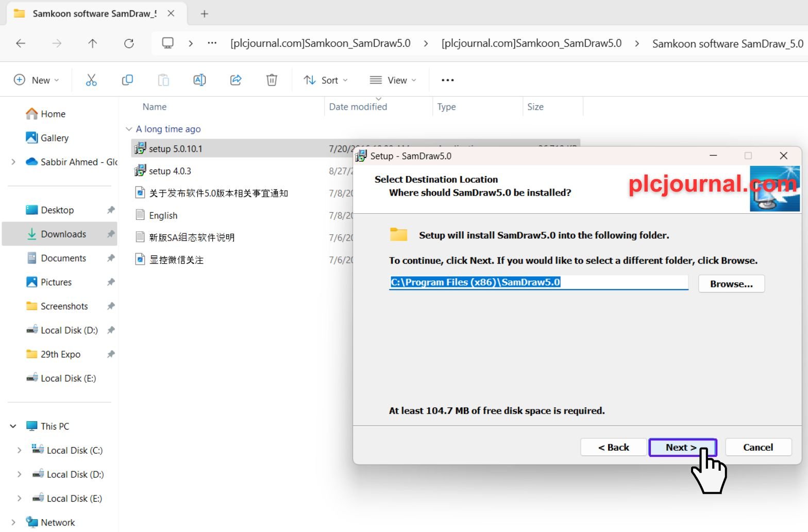Image resolution: width=808 pixels, height=532 pixels.
Task: Go to Downloads quick access folder
Action: (x=56, y=234)
